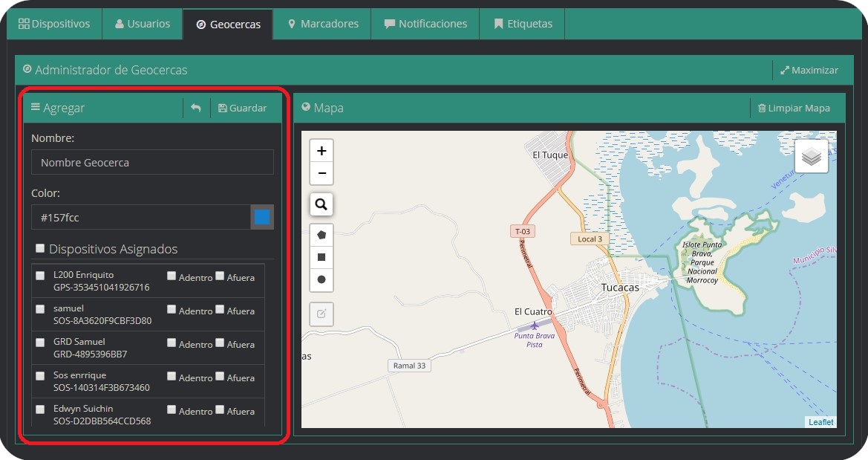868x460 pixels.
Task: Open the map layers selector
Action: pyautogui.click(x=812, y=157)
